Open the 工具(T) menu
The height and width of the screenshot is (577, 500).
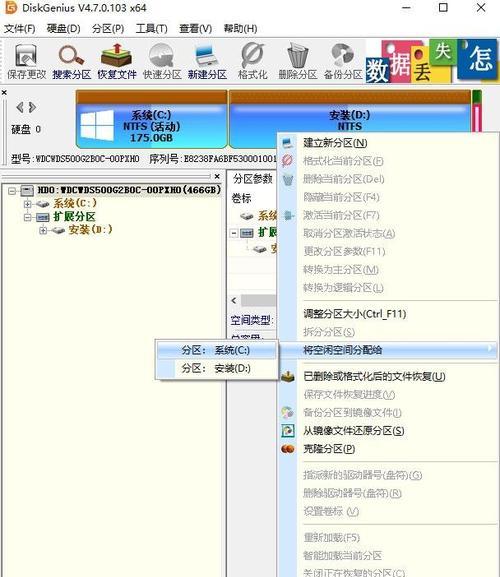(152, 28)
